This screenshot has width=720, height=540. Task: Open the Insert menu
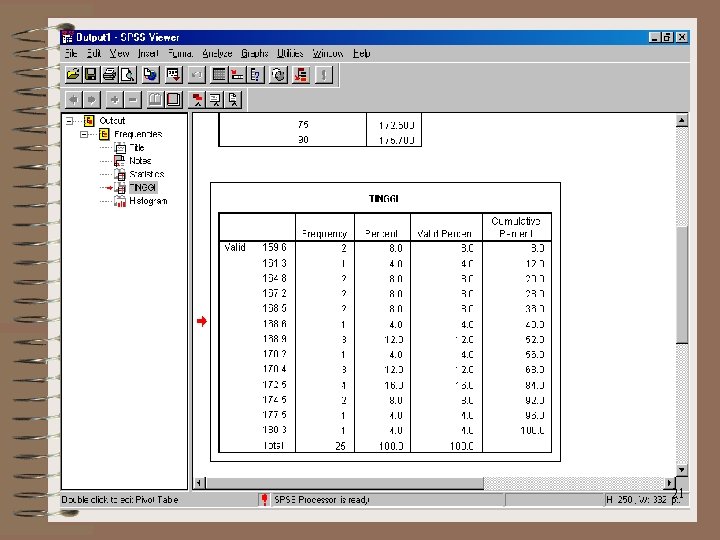click(x=148, y=54)
